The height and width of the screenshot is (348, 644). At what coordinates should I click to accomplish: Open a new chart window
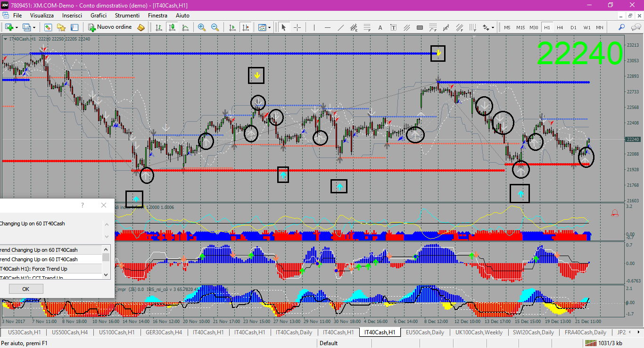(x=8, y=27)
